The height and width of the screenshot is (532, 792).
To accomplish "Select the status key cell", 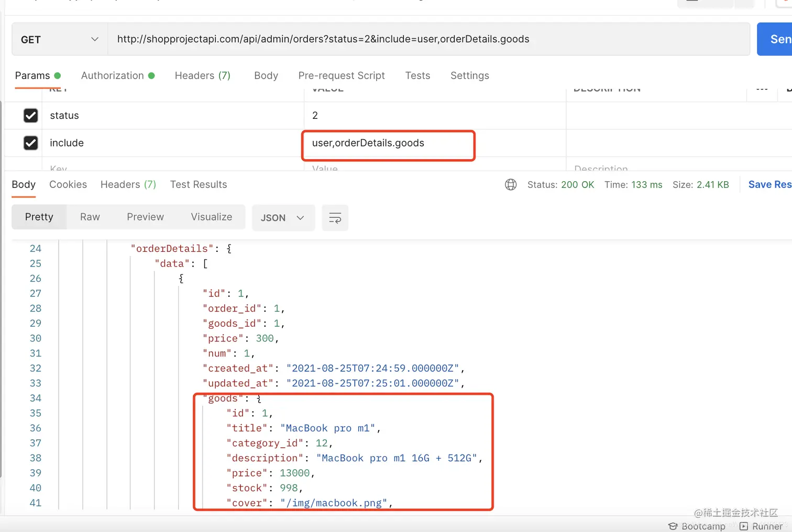I will [x=173, y=115].
